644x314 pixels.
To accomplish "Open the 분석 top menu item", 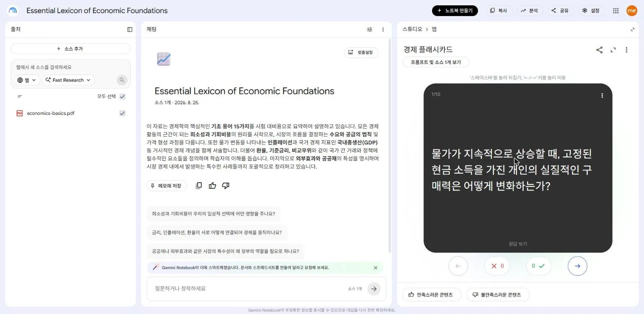I will (x=529, y=11).
